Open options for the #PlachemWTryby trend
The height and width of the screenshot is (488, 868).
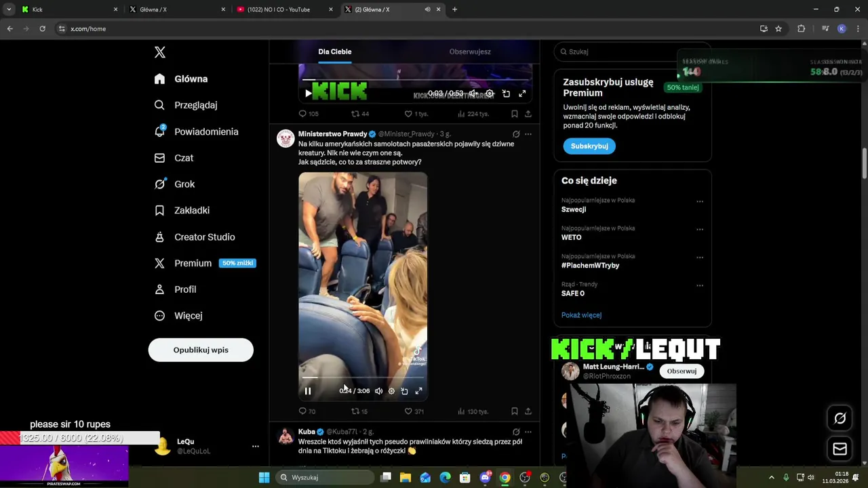pos(700,258)
